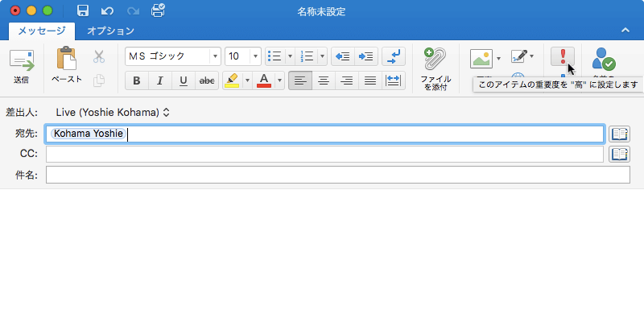644x322 pixels.
Task: Apply red font color
Action: click(x=264, y=80)
